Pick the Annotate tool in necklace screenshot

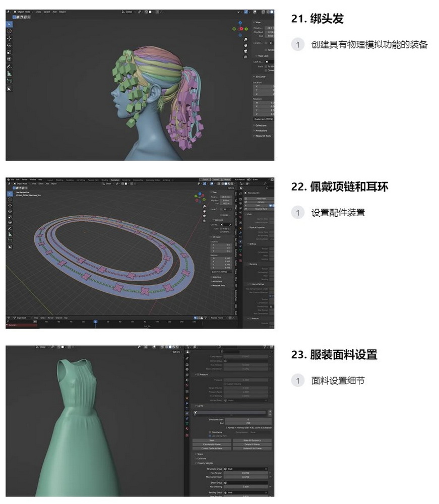click(x=10, y=228)
